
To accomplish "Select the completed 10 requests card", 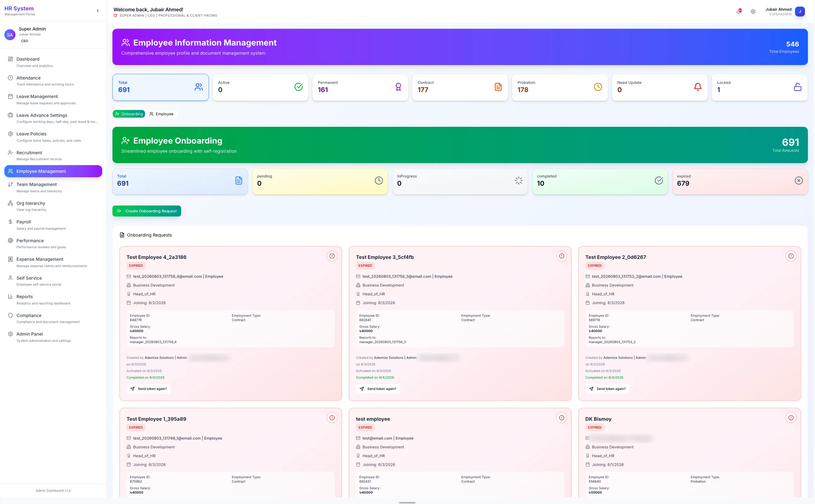I will [600, 181].
